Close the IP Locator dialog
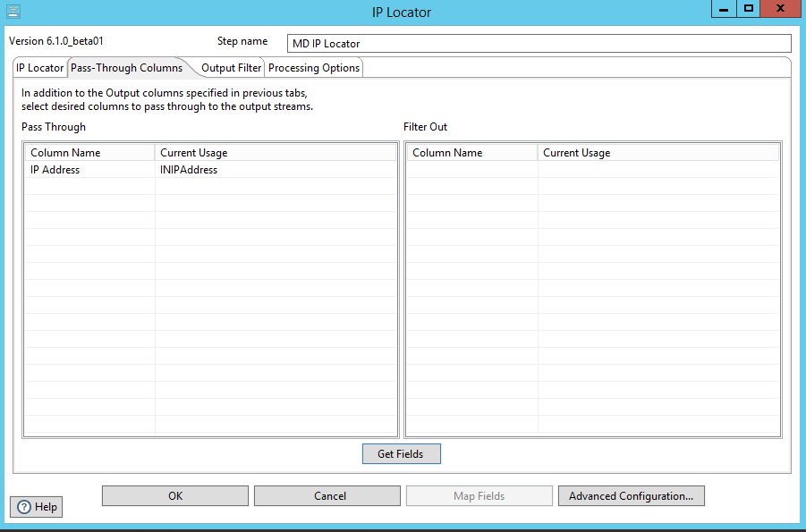 click(780, 9)
